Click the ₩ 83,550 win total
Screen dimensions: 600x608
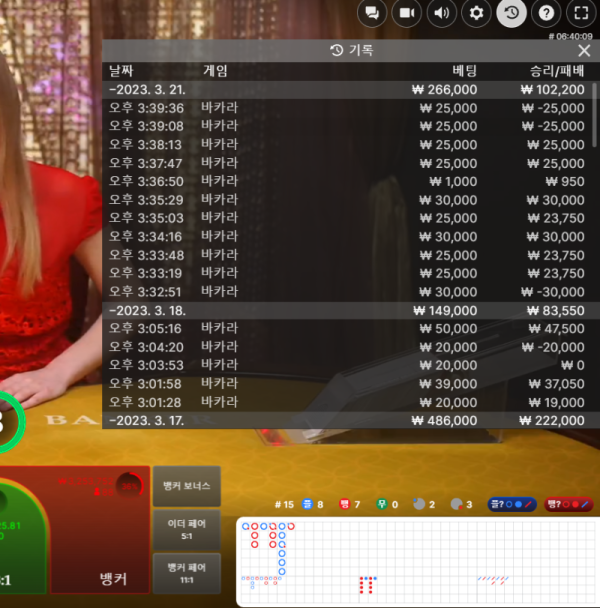click(x=556, y=311)
